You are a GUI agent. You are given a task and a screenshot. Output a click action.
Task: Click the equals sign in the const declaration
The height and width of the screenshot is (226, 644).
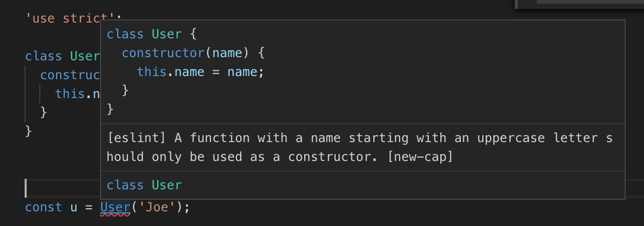(x=88, y=207)
